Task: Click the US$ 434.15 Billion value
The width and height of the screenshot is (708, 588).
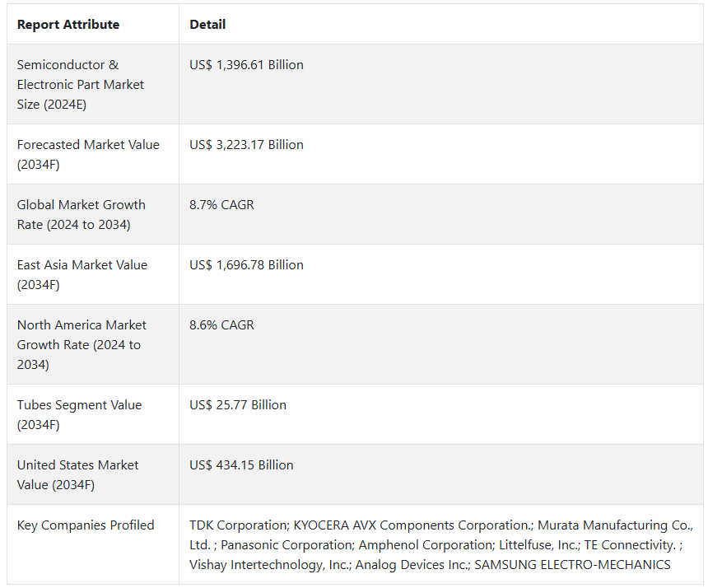Action: [x=241, y=465]
